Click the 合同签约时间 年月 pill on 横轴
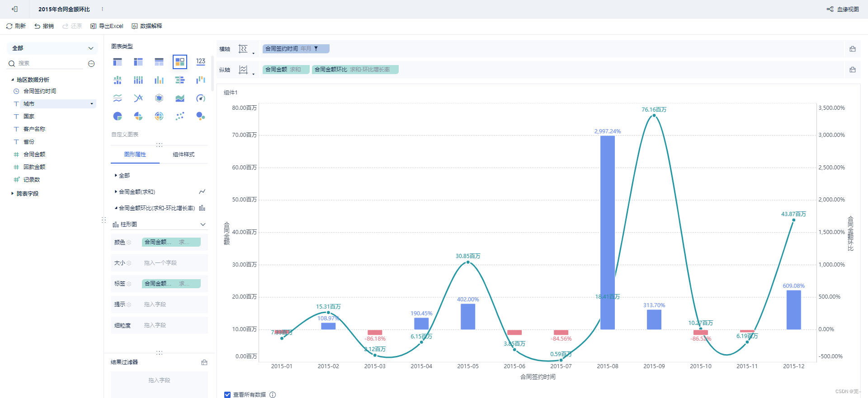The height and width of the screenshot is (398, 868). click(x=296, y=49)
